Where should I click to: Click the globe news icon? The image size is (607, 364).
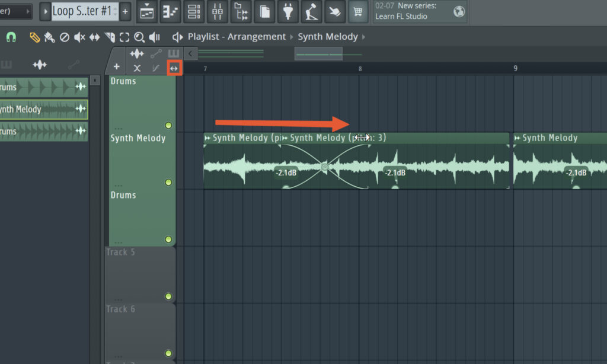coord(459,12)
